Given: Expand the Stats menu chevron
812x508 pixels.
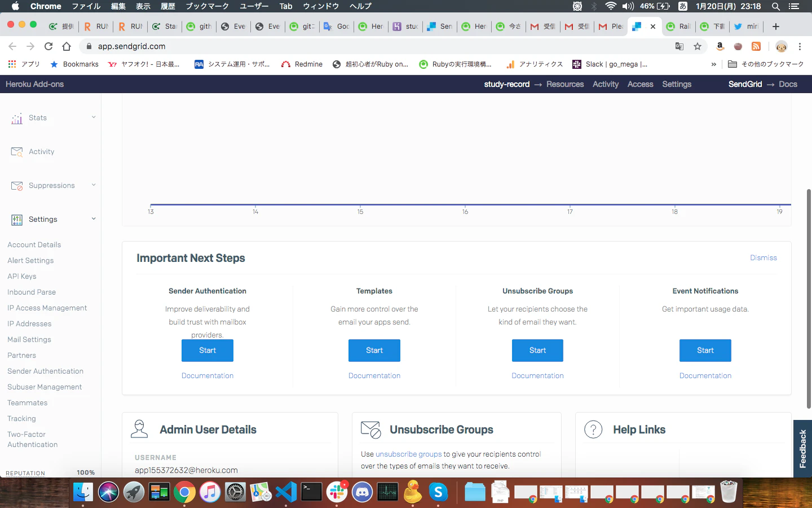Looking at the screenshot, I should pos(94,117).
